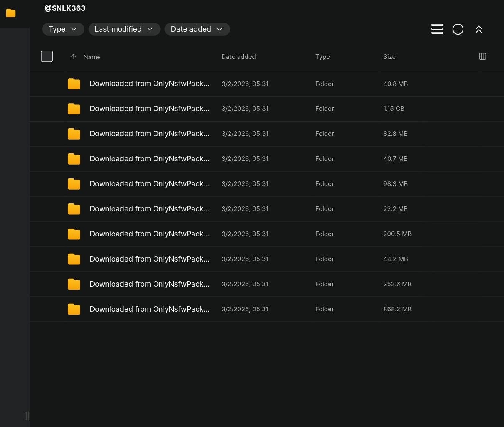Click the Type column header
Image resolution: width=504 pixels, height=427 pixels.
(x=322, y=57)
